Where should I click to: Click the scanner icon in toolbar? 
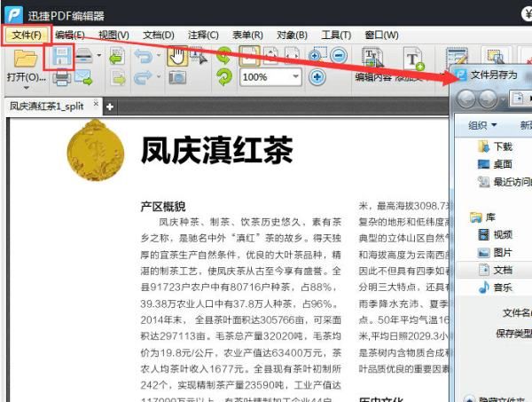(x=84, y=56)
